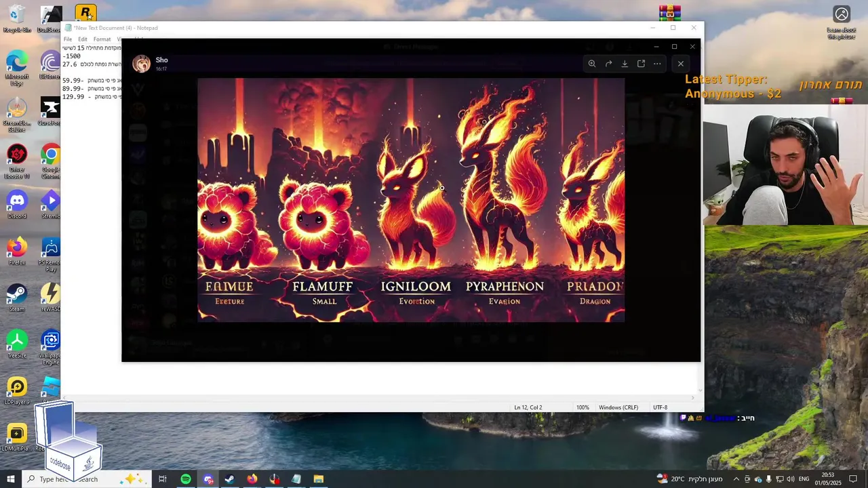868x488 pixels.
Task: Click the Discord desktop icon
Action: click(17, 205)
